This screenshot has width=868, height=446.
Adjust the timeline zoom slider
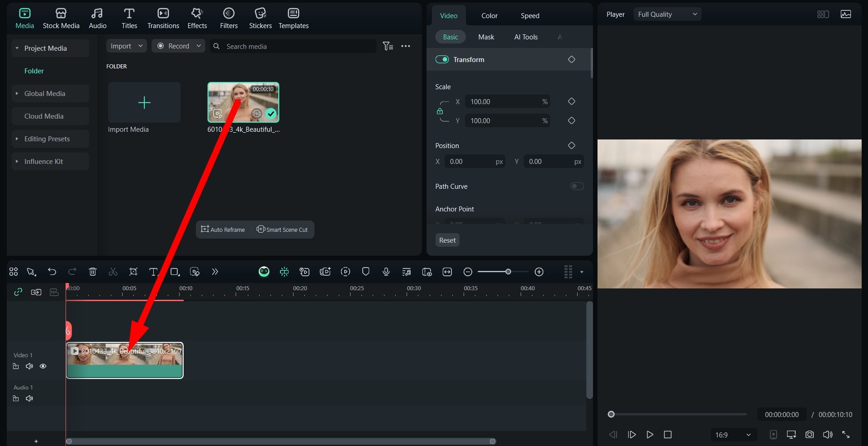508,272
